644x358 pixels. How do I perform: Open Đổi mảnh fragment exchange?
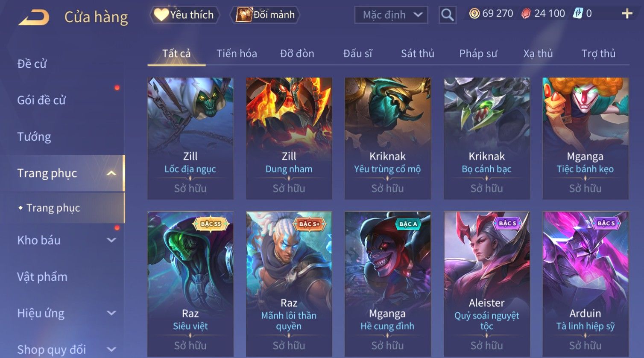[x=265, y=15]
